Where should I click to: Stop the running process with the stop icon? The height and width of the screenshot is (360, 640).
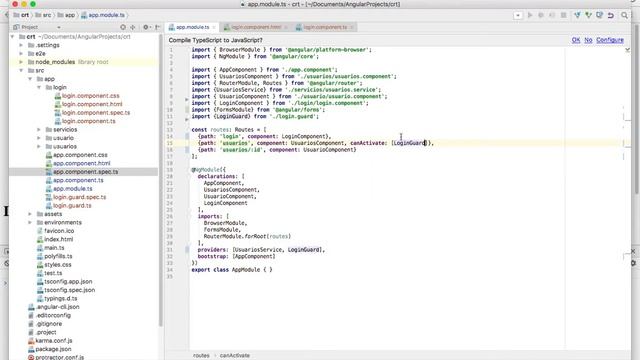[x=564, y=15]
